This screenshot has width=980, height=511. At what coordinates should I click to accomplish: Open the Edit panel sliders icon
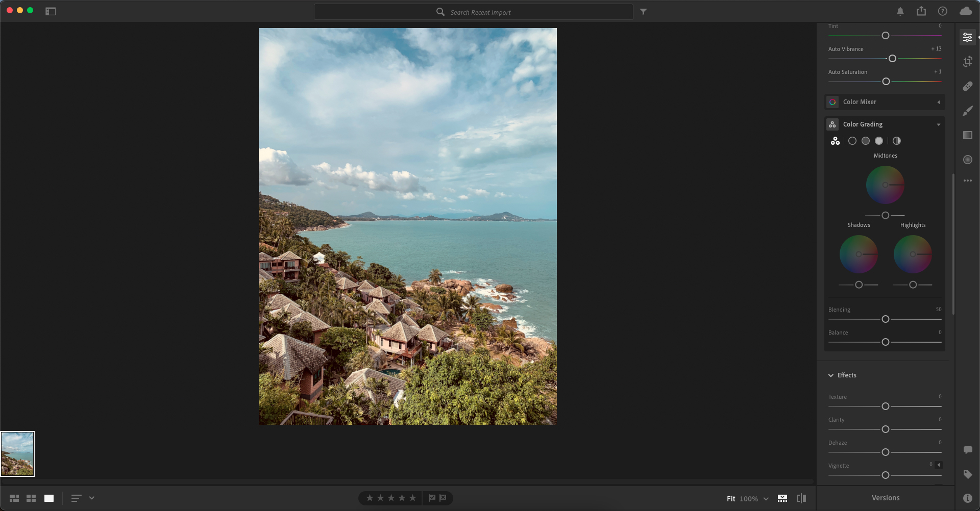coord(967,37)
